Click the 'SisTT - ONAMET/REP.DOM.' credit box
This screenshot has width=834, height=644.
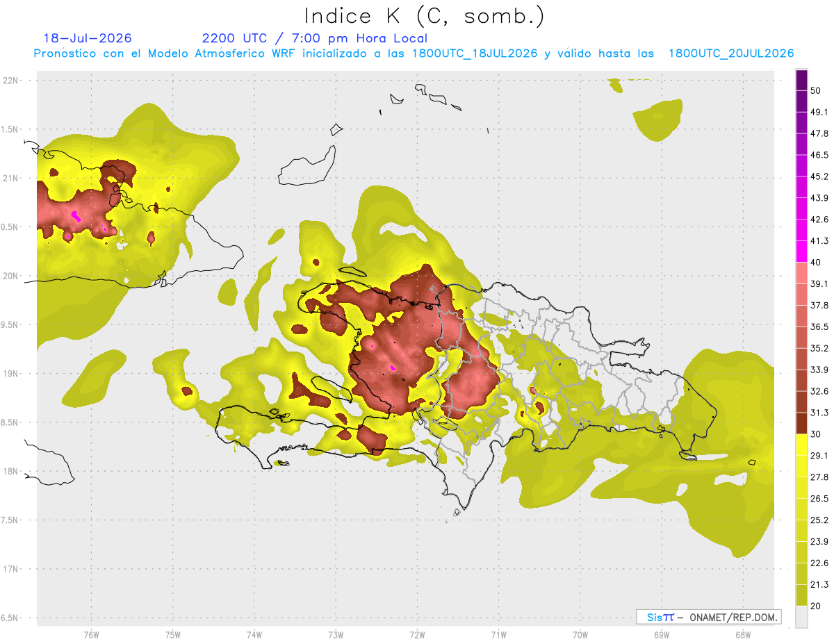click(708, 617)
